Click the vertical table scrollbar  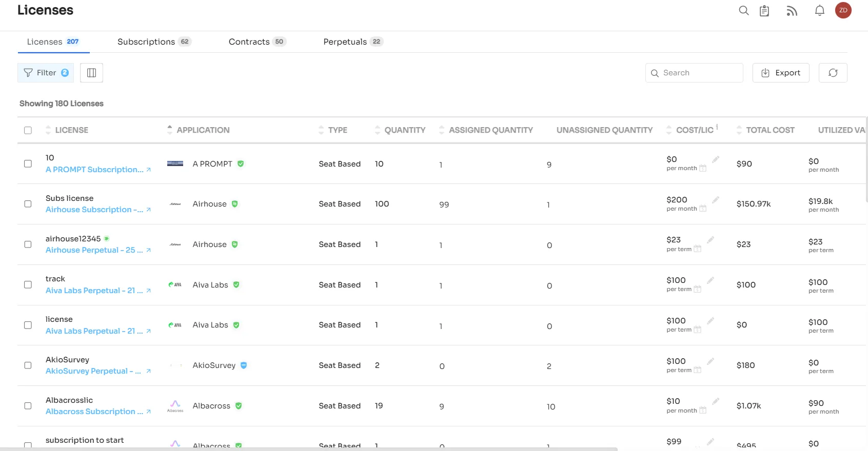coord(866,160)
